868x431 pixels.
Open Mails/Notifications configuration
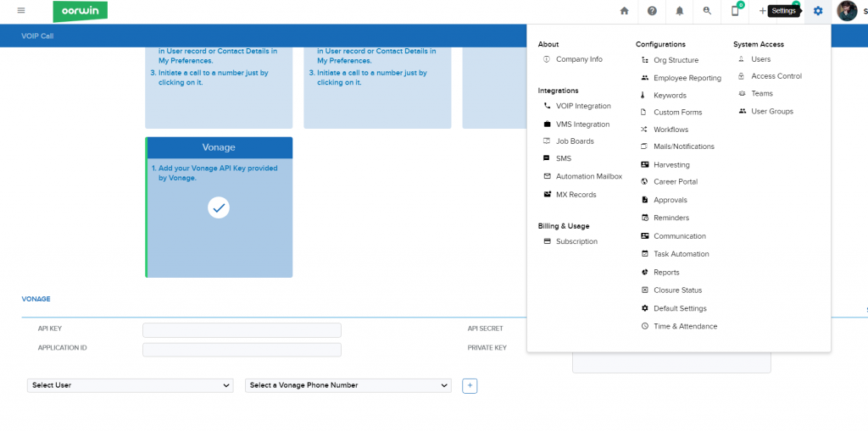coord(684,146)
